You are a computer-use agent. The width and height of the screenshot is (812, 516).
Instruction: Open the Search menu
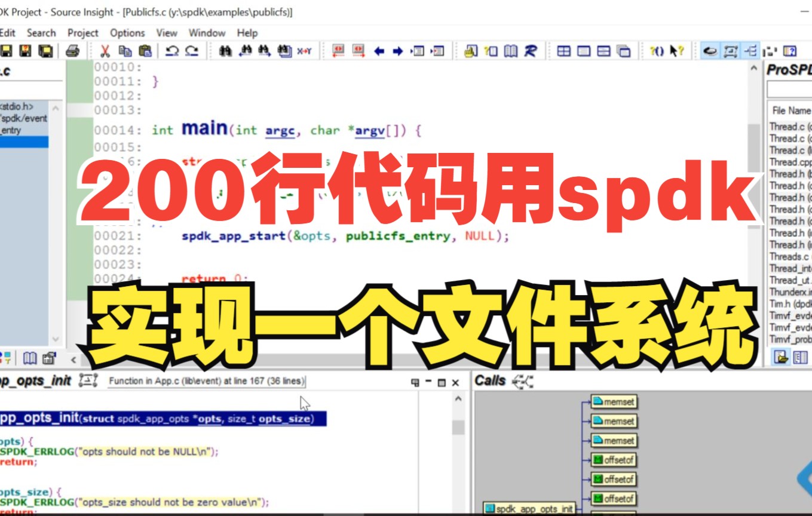[x=41, y=33]
